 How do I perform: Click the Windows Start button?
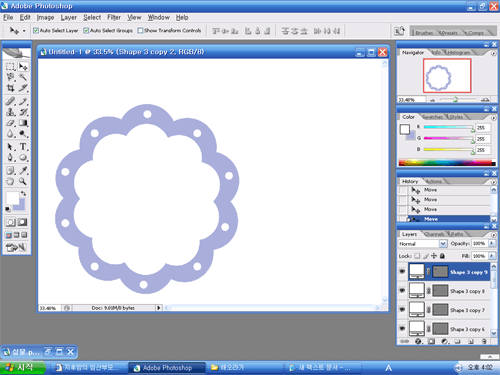22,368
